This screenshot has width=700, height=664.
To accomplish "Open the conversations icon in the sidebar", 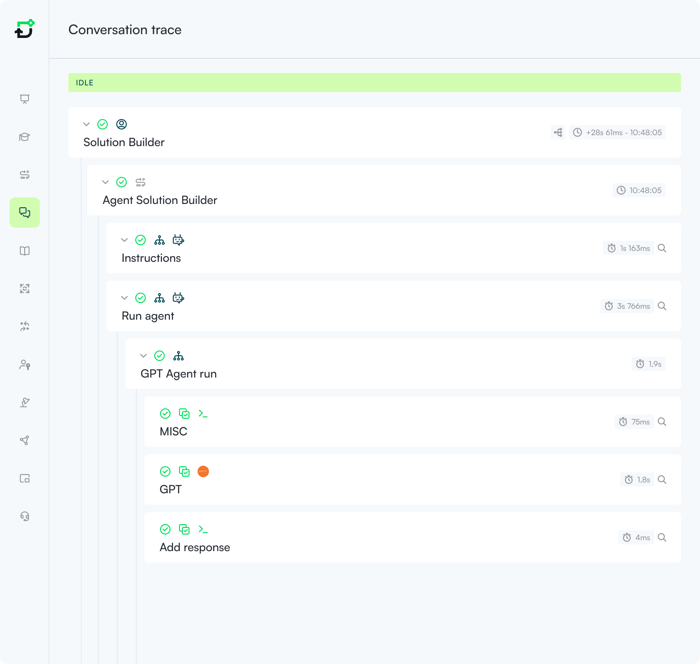I will (x=25, y=213).
